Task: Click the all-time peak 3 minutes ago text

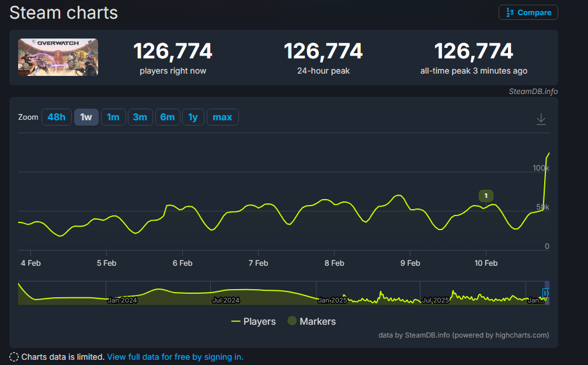Action: point(474,71)
